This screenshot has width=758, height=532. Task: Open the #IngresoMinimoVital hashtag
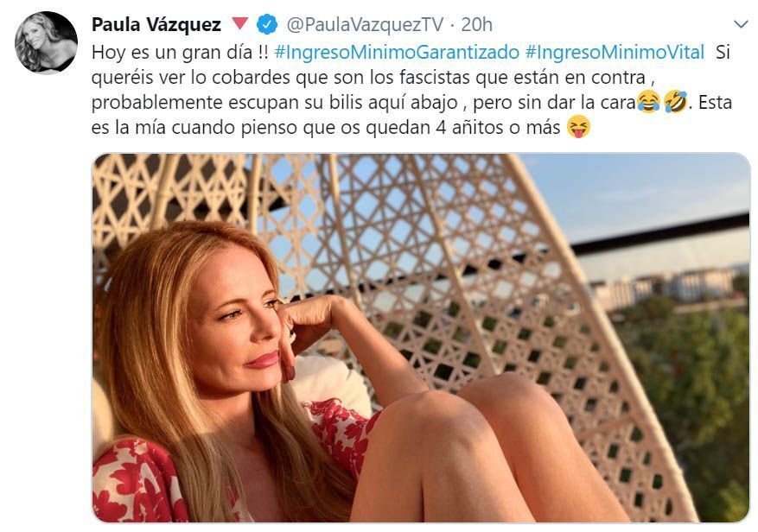[x=615, y=52]
